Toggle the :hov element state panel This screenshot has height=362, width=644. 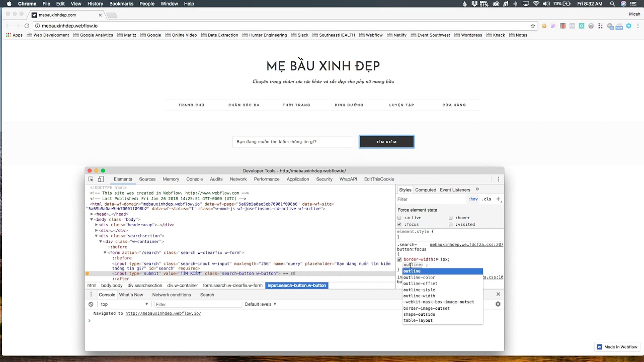(473, 199)
